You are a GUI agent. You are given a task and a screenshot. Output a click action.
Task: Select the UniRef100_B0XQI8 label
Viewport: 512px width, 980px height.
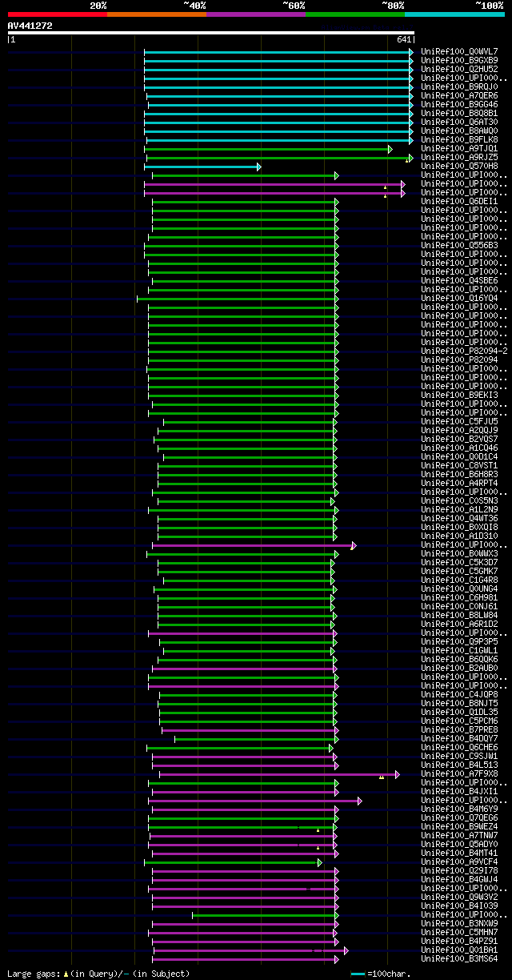coord(459,527)
